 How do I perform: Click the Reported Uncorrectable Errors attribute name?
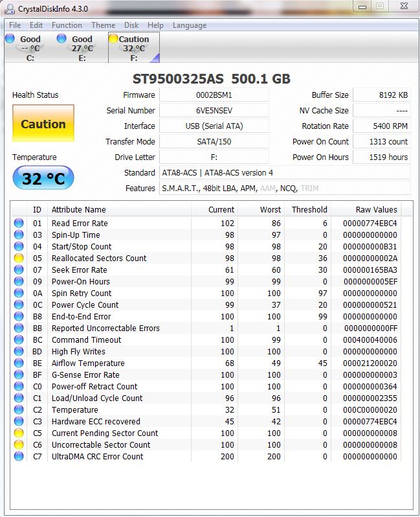[105, 328]
